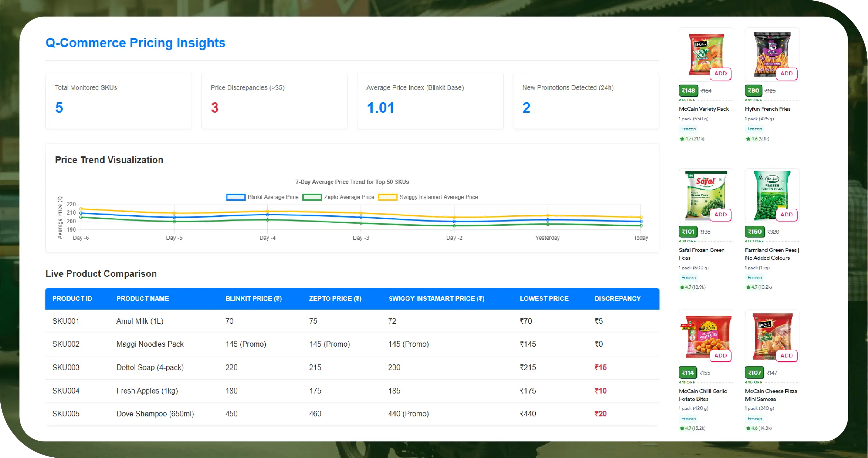868x458 pixels.
Task: Toggle Blinkit Average Price legend swatch
Action: (x=236, y=197)
